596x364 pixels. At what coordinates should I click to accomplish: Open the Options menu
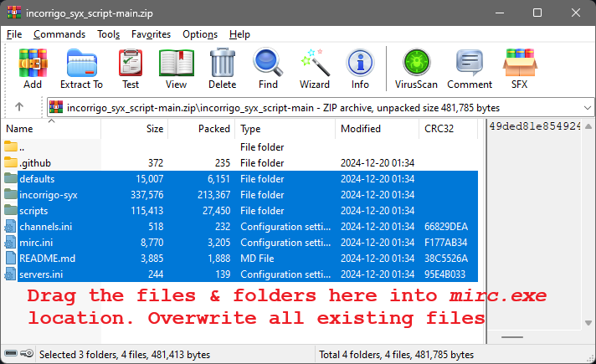pos(200,34)
